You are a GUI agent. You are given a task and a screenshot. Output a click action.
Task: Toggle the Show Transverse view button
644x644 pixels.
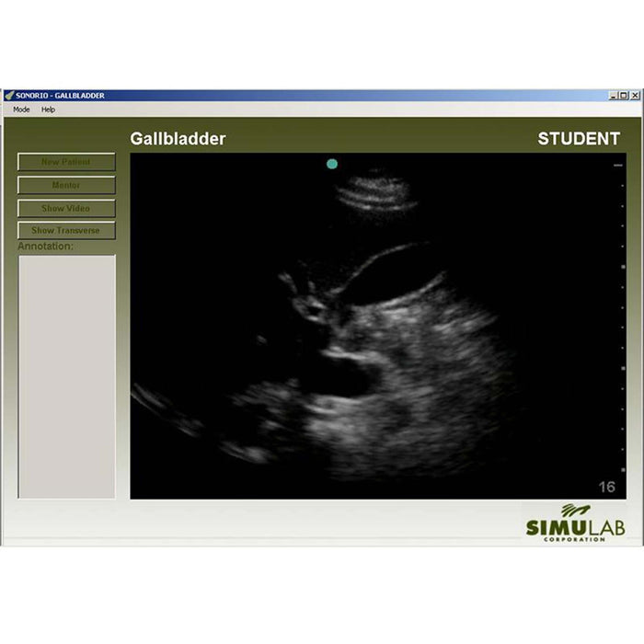tap(66, 231)
